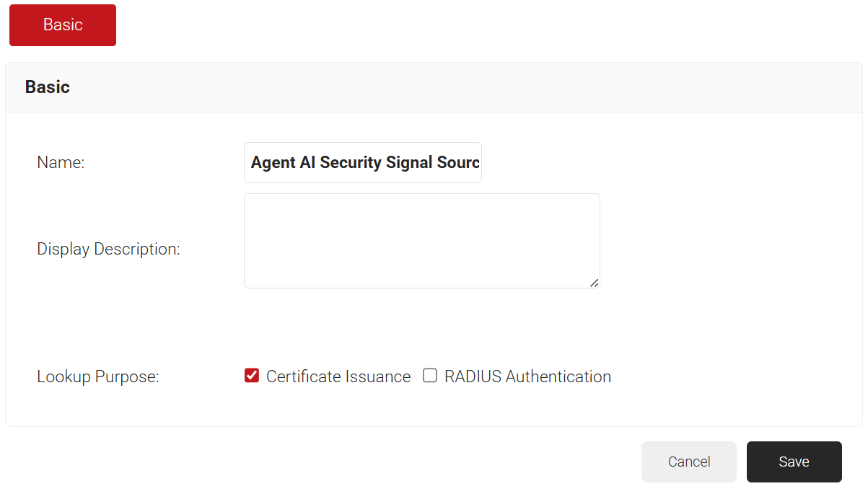Click the RADIUS Authentication label text

click(x=527, y=376)
